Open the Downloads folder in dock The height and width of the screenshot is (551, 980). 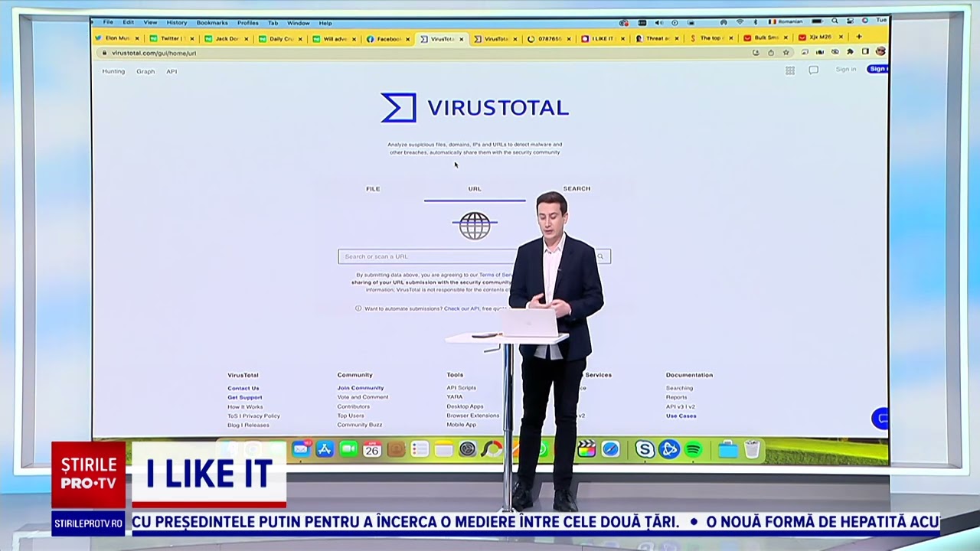(728, 450)
